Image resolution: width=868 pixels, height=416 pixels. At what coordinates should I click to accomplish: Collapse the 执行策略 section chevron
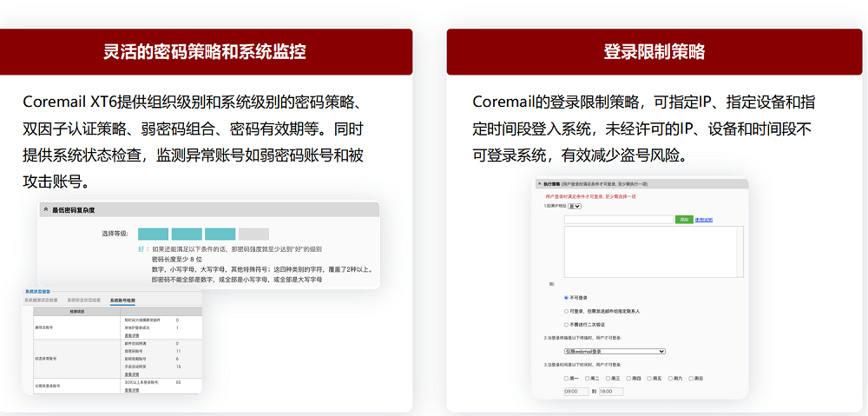click(539, 183)
